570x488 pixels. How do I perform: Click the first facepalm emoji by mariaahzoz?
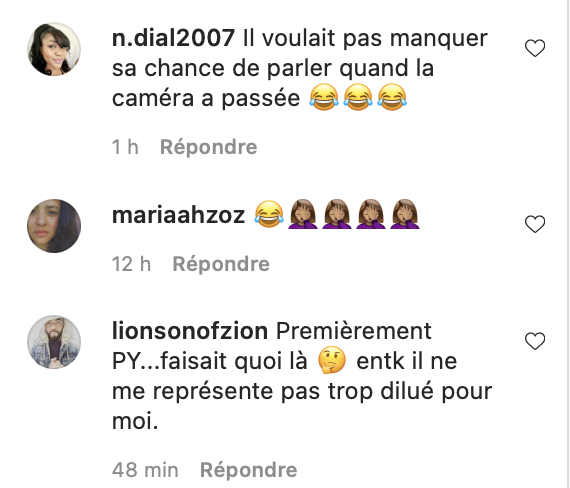[x=303, y=214]
